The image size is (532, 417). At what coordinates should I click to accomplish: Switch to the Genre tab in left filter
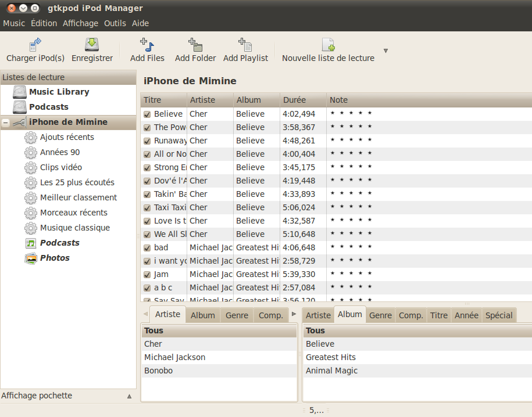point(237,315)
